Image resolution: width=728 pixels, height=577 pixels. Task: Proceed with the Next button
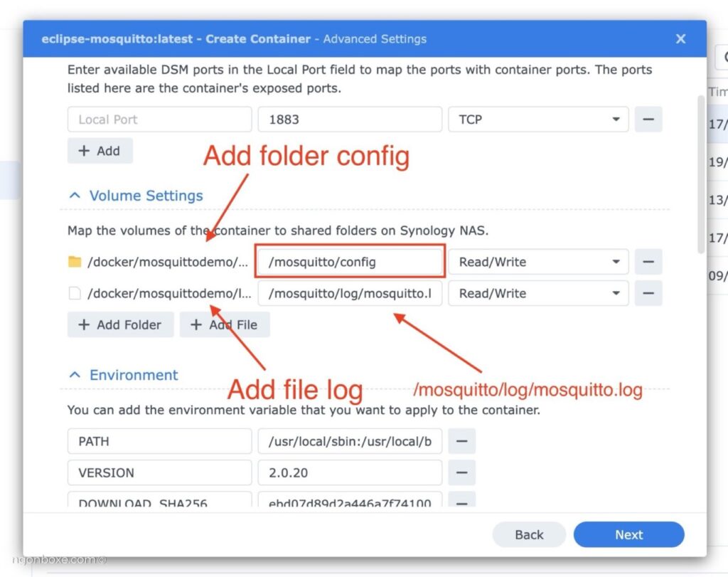point(628,534)
